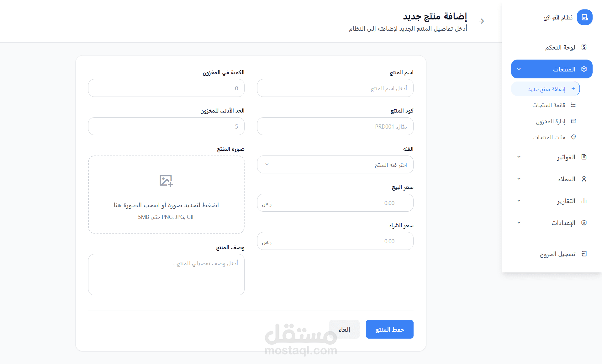Click the products box icon in sidebar

pyautogui.click(x=584, y=69)
